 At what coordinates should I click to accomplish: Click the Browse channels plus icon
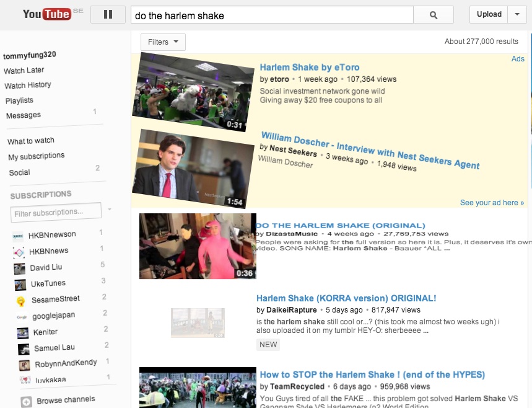(x=26, y=401)
